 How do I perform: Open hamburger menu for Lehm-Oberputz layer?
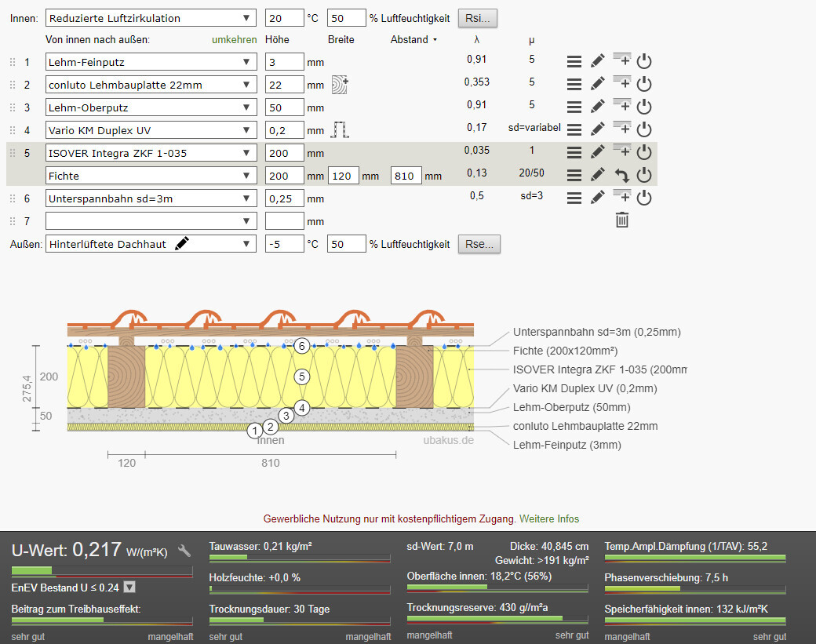coord(574,107)
